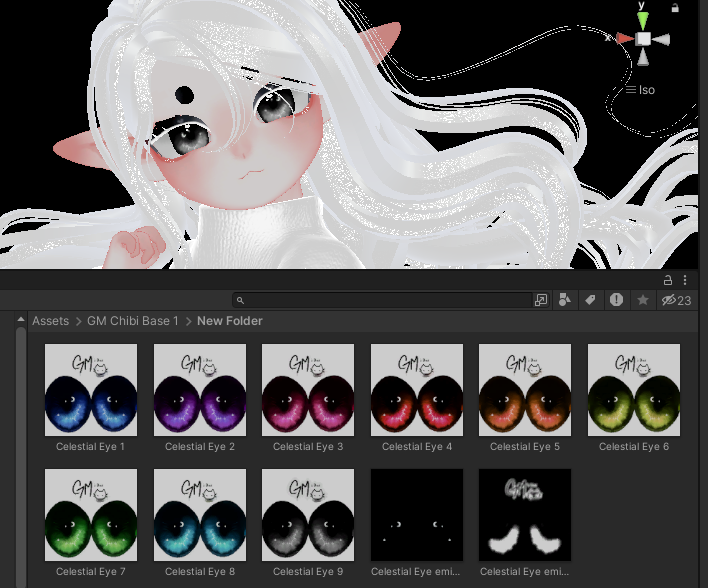Select Celestial Eye 1 blue texture
This screenshot has width=708, height=588.
pos(91,390)
